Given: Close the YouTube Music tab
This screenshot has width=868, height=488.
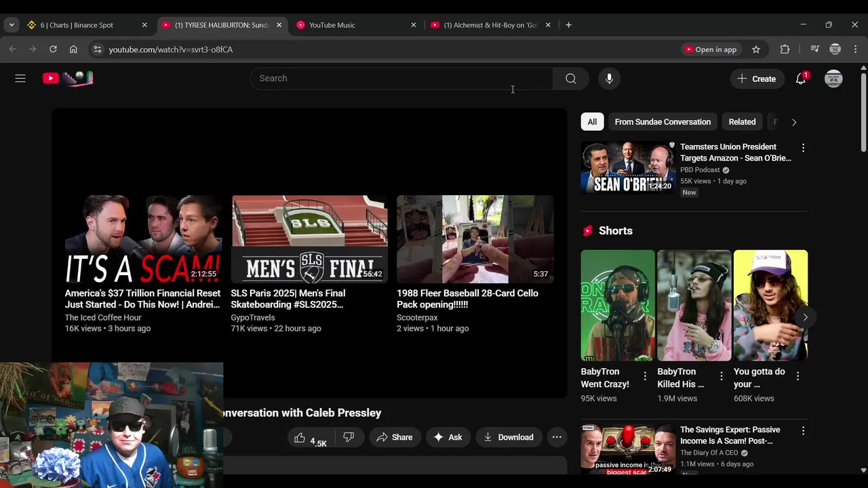Looking at the screenshot, I should click(414, 25).
